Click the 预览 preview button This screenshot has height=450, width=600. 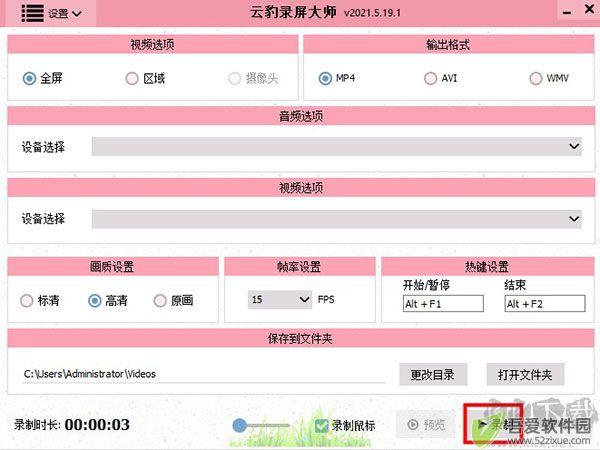(426, 424)
